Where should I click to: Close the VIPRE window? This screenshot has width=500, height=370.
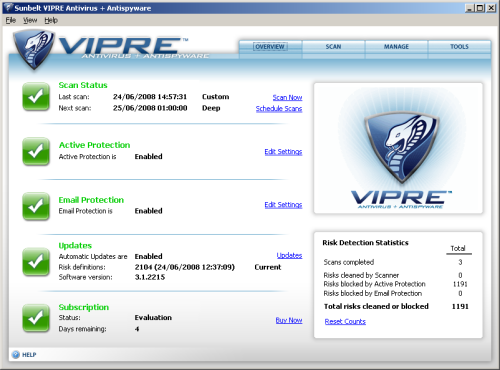[491, 8]
